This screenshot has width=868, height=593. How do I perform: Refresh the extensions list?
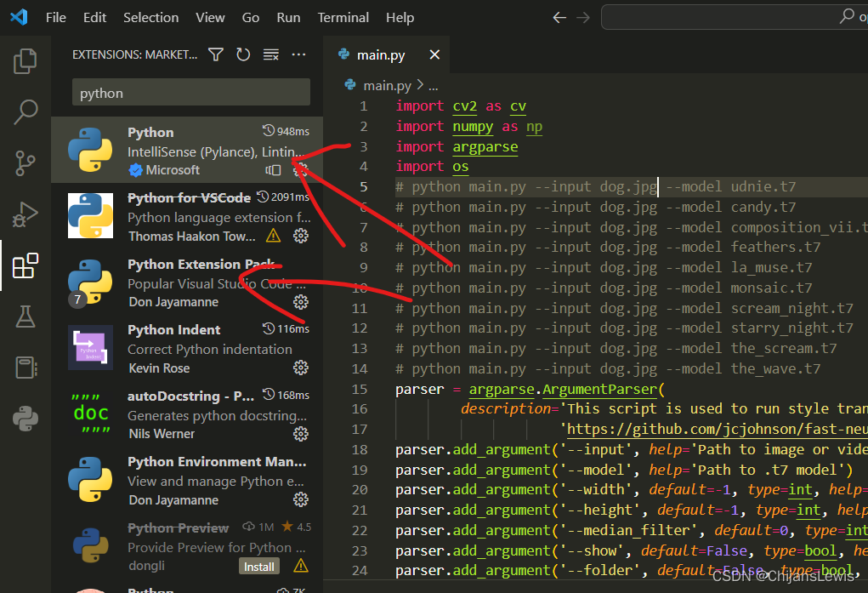[243, 54]
